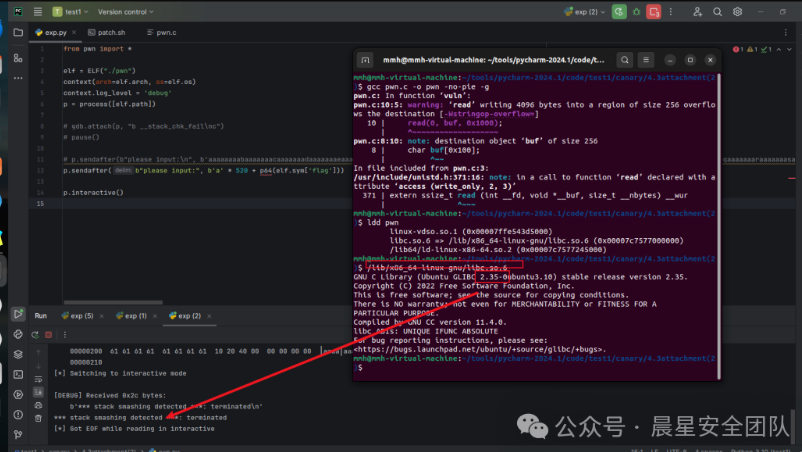Click the terminal window search icon
Image resolution: width=802 pixels, height=452 pixels.
click(624, 60)
